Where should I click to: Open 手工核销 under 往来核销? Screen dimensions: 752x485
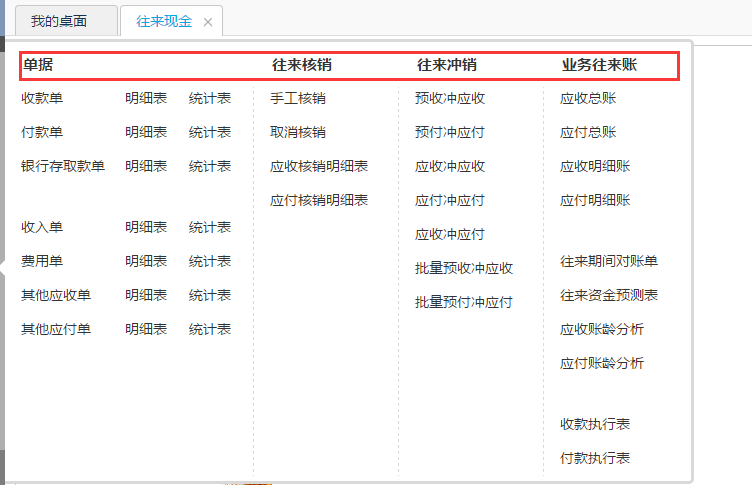(297, 98)
